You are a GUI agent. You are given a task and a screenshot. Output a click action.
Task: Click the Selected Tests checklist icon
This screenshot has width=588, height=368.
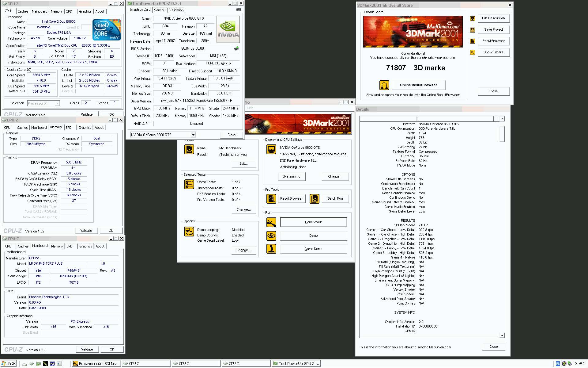(x=189, y=184)
